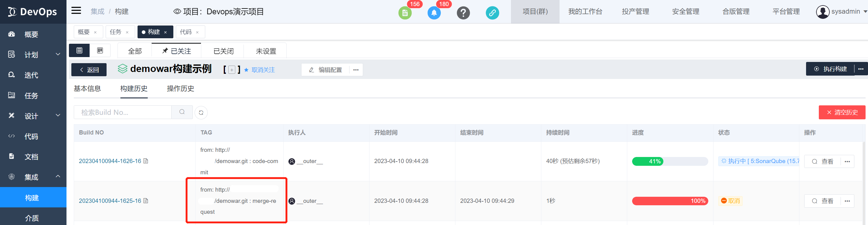Viewport: 868px width, 225px height.
Task: Switch to list view mode
Action: pyautogui.click(x=79, y=50)
